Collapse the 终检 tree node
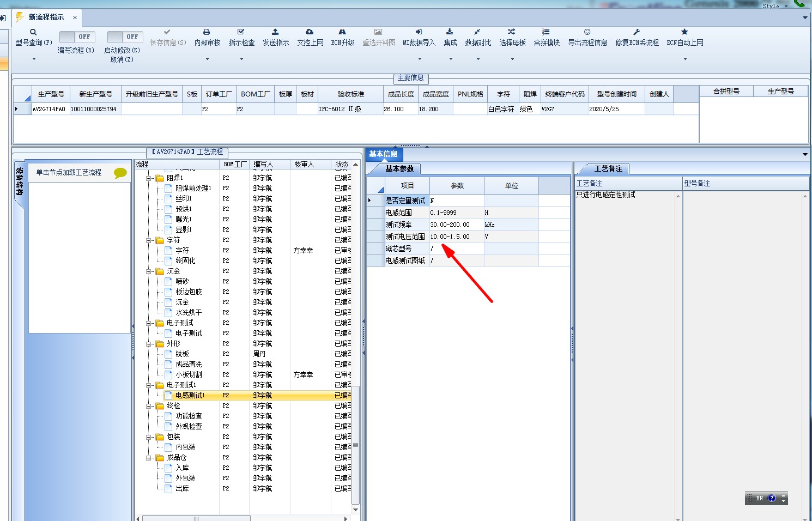Image resolution: width=812 pixels, height=521 pixels. coord(149,406)
